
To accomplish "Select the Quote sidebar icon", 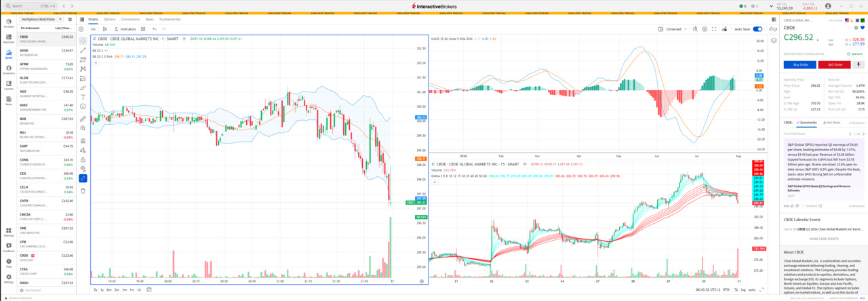I will click(8, 54).
